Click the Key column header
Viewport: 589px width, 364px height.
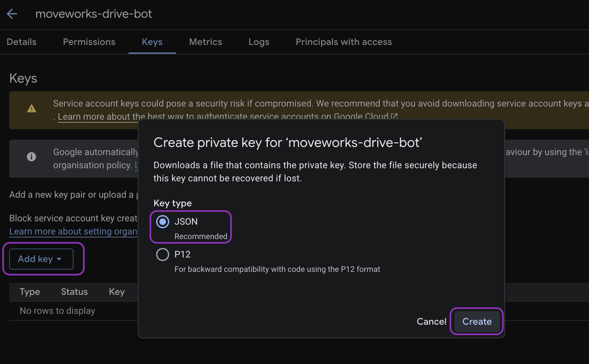point(117,292)
